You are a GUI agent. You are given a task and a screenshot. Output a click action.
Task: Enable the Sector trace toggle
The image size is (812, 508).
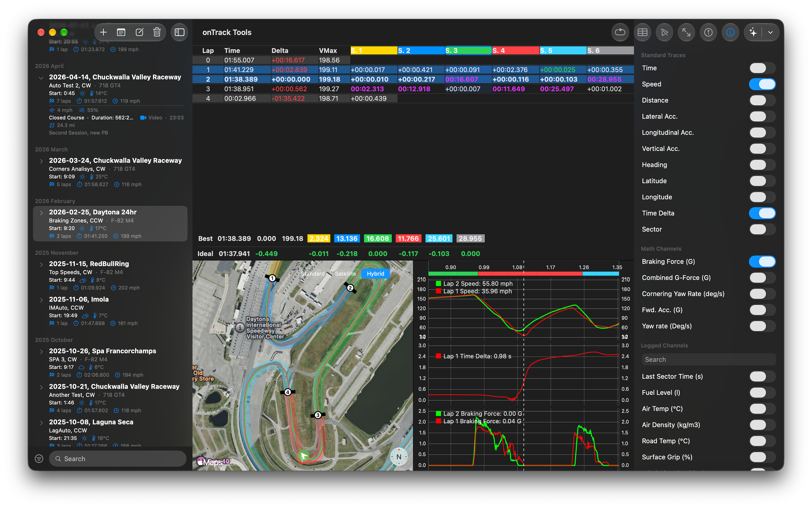(x=762, y=229)
